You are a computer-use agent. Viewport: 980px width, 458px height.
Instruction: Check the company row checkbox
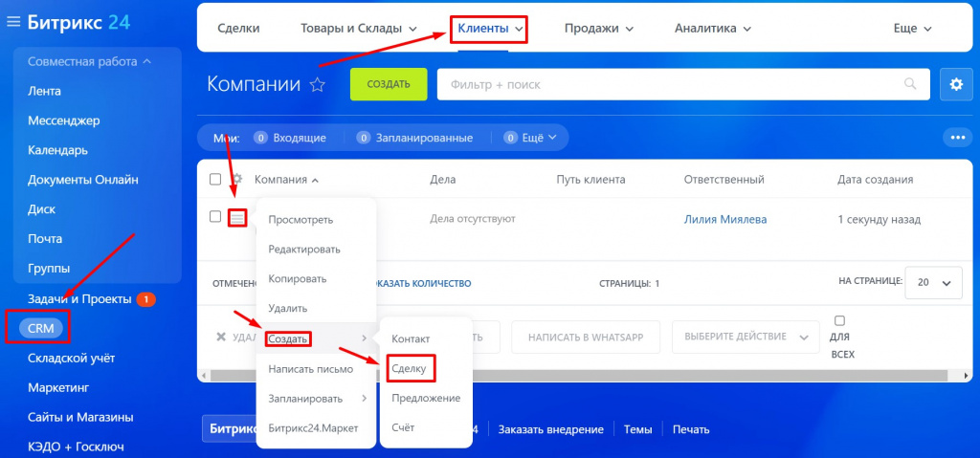tap(215, 217)
